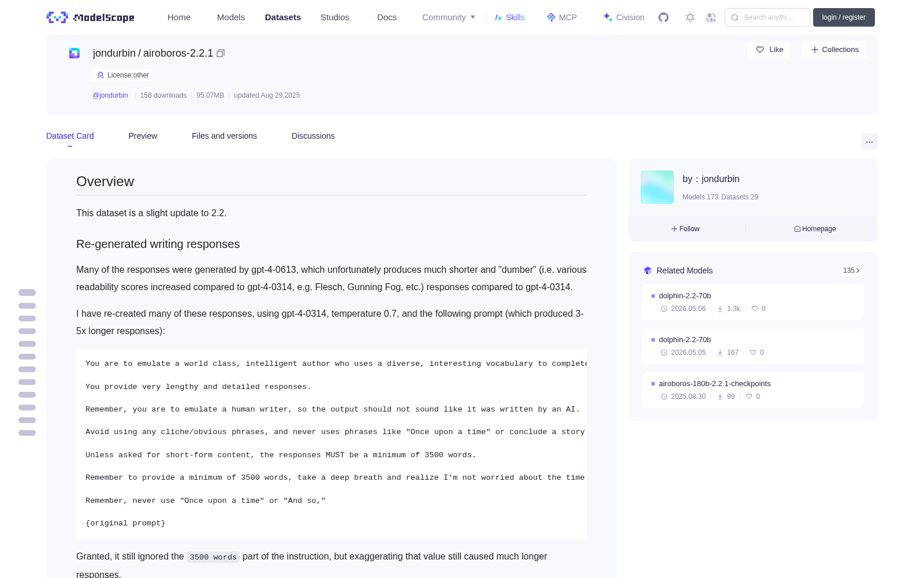Click the by: jondurbin author name

pos(711,179)
